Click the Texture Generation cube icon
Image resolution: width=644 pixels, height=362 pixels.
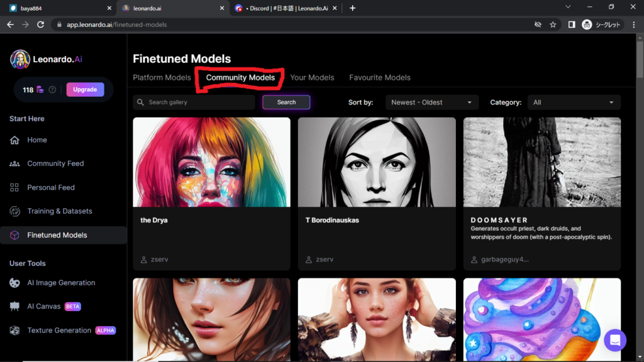pos(14,331)
